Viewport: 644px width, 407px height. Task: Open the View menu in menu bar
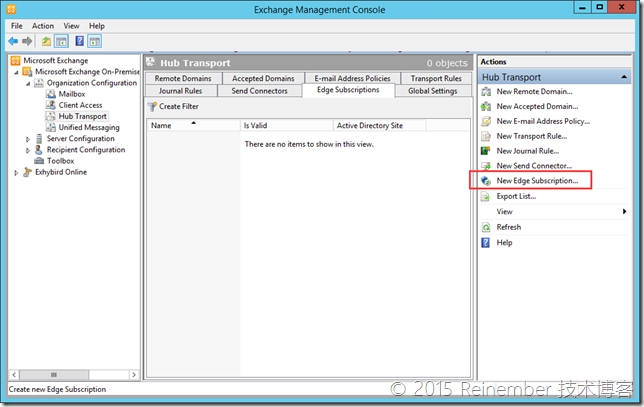pyautogui.click(x=71, y=26)
